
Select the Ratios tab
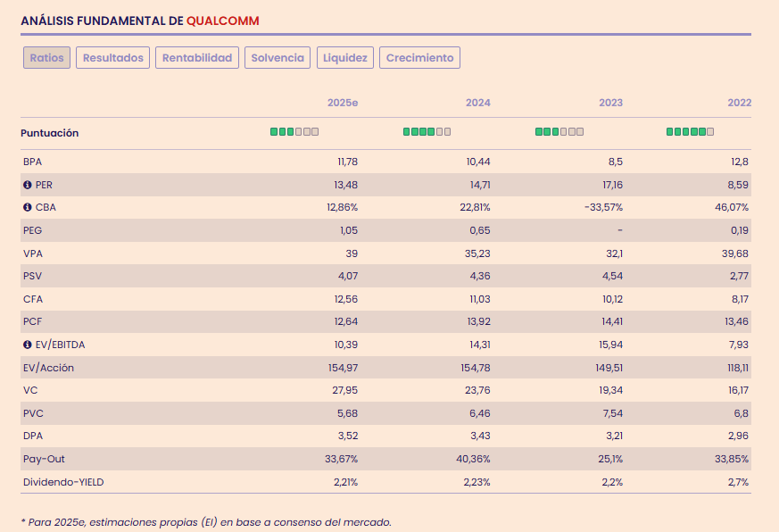pyautogui.click(x=46, y=58)
